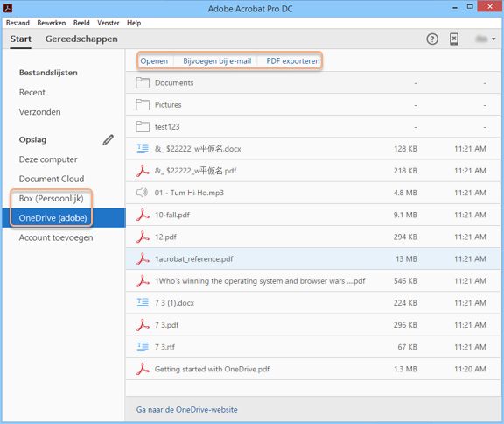Click the Help question mark icon
Viewport: 504px width, 424px height.
(432, 39)
